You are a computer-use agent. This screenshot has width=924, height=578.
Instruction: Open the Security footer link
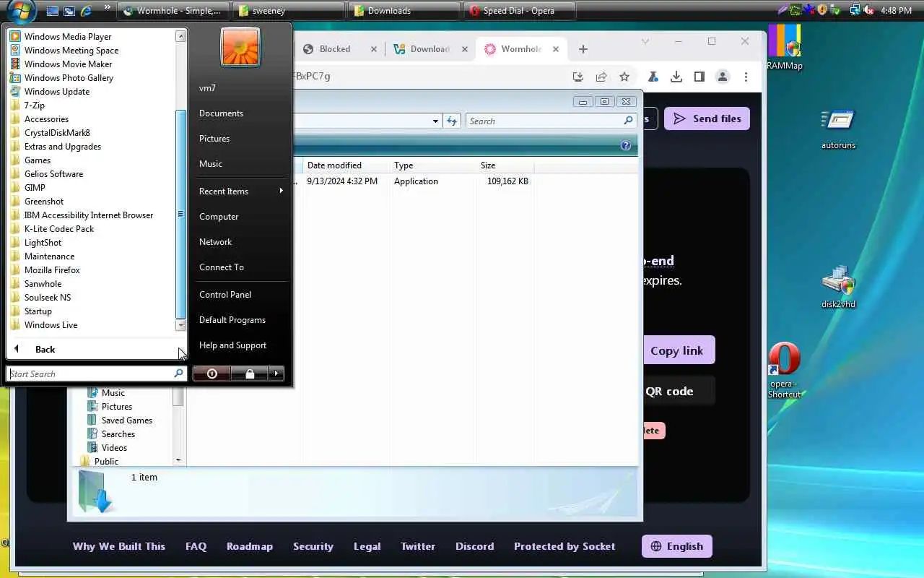pyautogui.click(x=313, y=546)
